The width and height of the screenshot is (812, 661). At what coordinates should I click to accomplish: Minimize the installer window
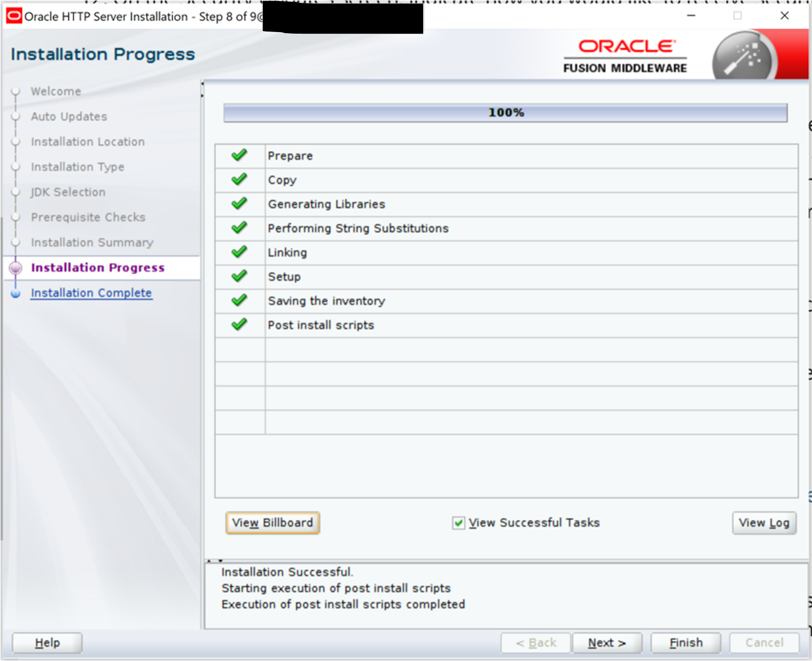(691, 15)
